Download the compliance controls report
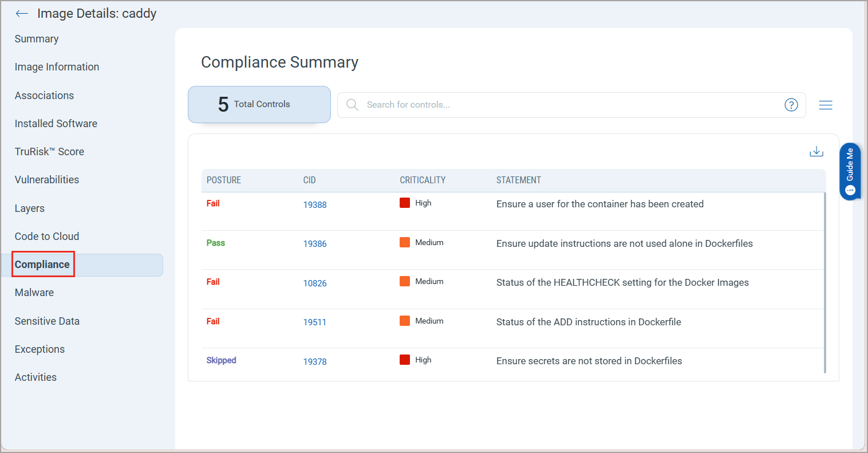This screenshot has width=868, height=453. (x=816, y=151)
